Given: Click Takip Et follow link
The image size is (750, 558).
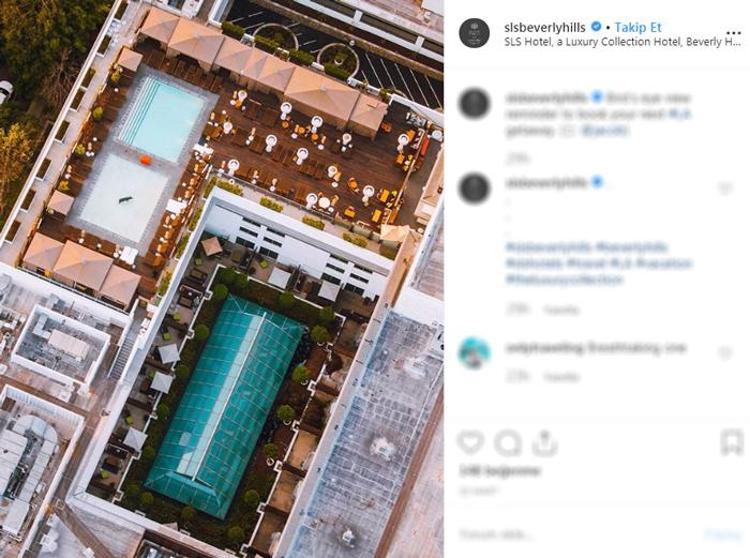Looking at the screenshot, I should (x=638, y=27).
